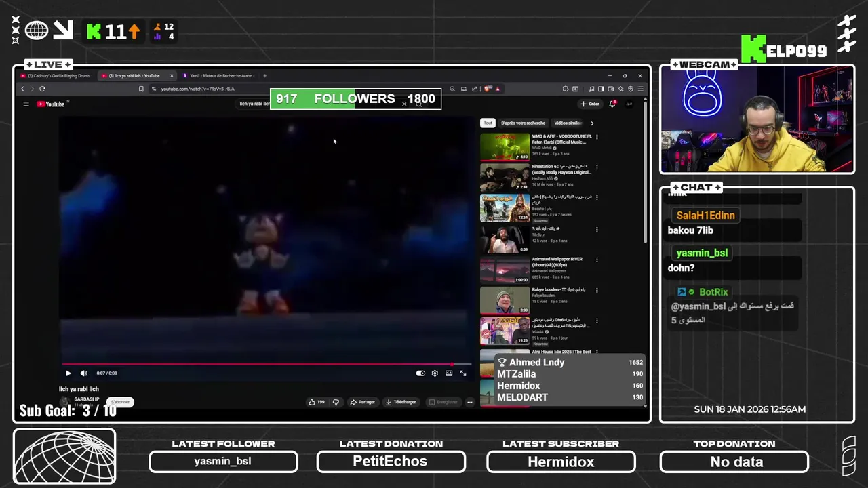Image resolution: width=868 pixels, height=488 pixels.
Task: Open options menu for Rabye bouden video
Action: (x=597, y=290)
